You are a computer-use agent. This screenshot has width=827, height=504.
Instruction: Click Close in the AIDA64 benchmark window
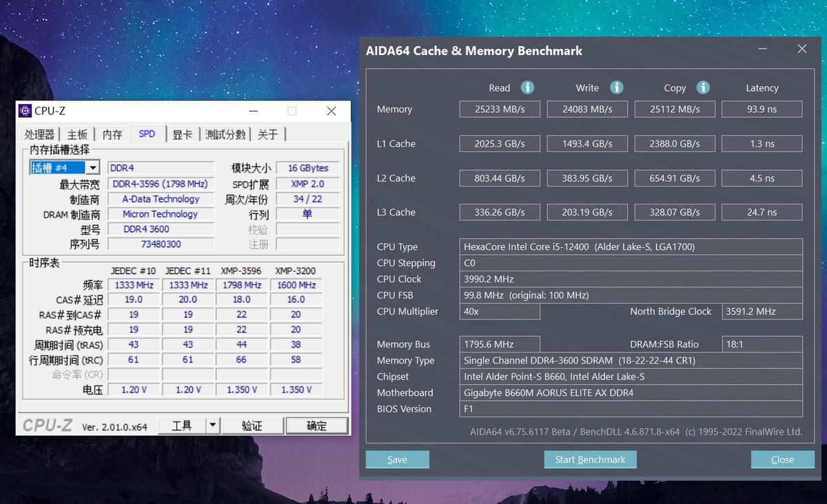(x=782, y=459)
